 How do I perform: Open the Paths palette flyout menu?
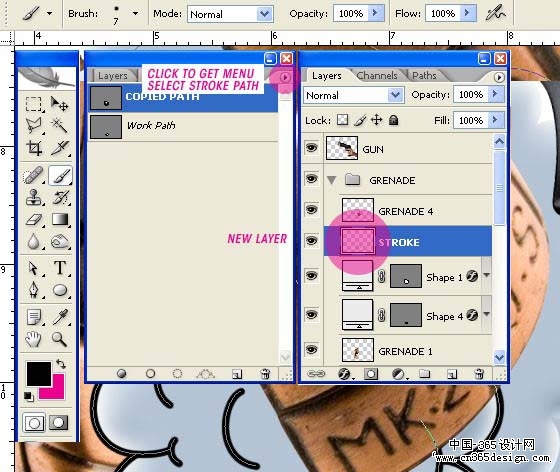click(285, 77)
